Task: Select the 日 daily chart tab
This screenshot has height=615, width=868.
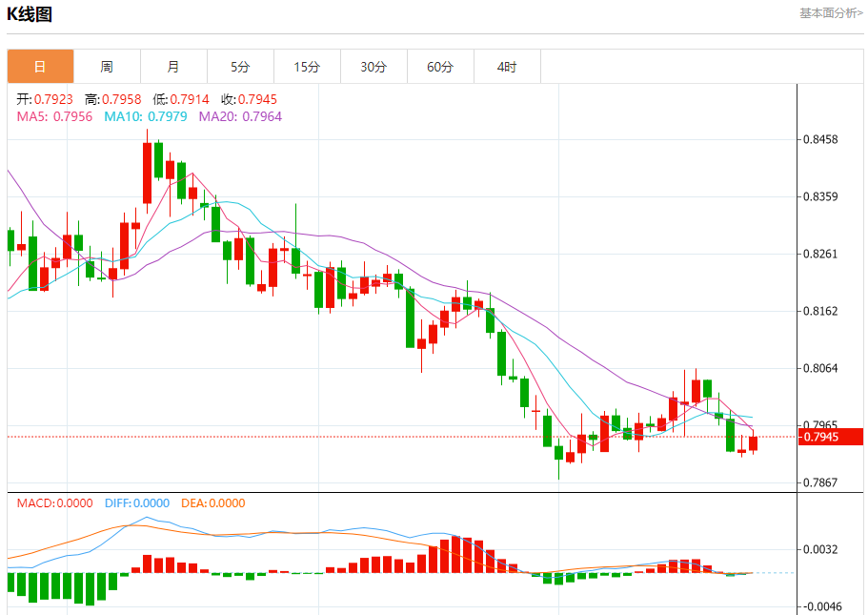Action: (40, 67)
